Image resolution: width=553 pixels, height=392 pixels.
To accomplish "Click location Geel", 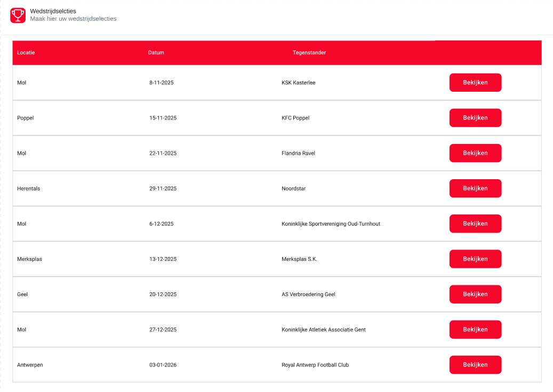I will coord(22,294).
